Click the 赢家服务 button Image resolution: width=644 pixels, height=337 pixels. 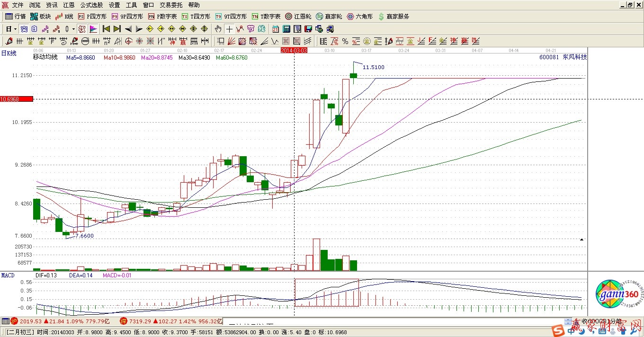393,16
